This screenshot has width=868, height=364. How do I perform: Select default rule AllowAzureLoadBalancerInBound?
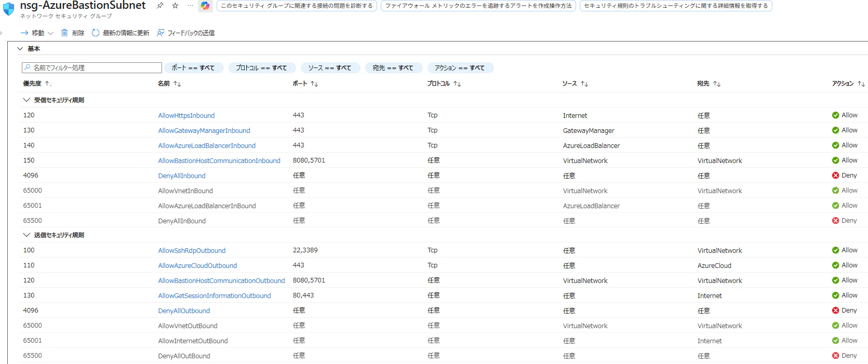tap(207, 206)
